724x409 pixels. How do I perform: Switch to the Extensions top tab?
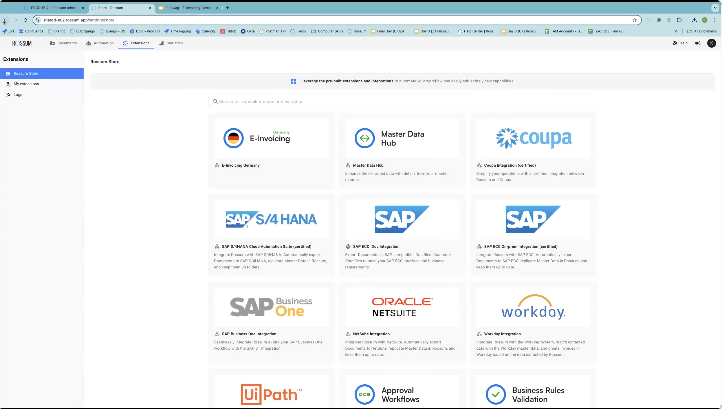136,43
